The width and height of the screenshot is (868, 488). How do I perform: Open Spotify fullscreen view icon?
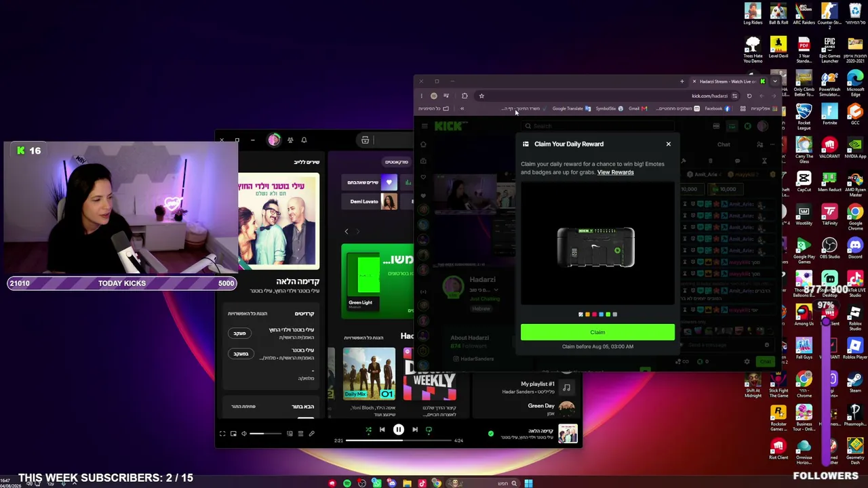222,434
